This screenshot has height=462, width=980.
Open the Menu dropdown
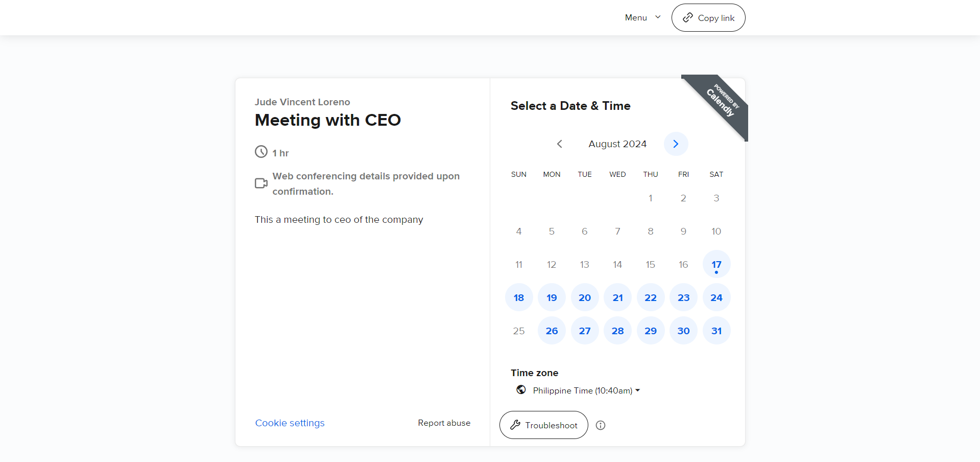click(642, 18)
